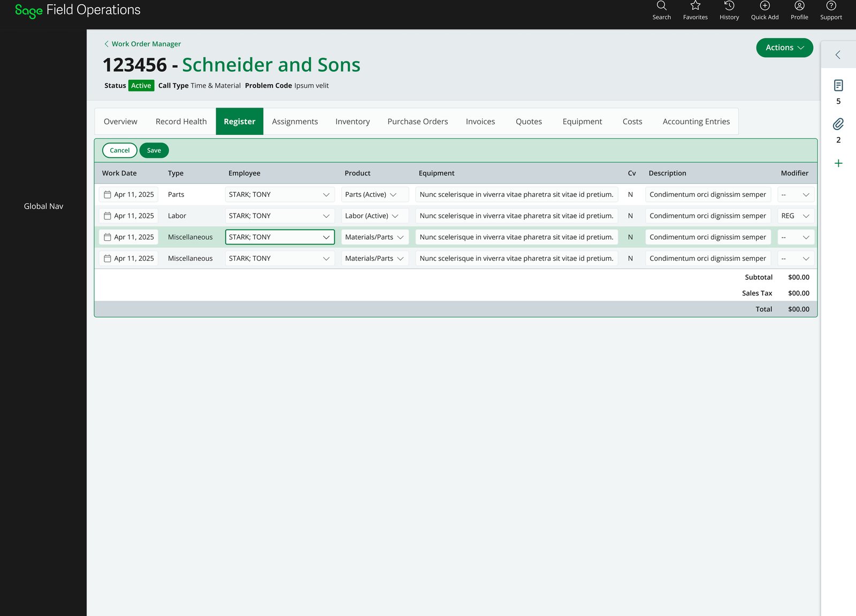This screenshot has width=856, height=616.
Task: Click Equipment field in highlighted Miscellaneous row
Action: pos(517,237)
